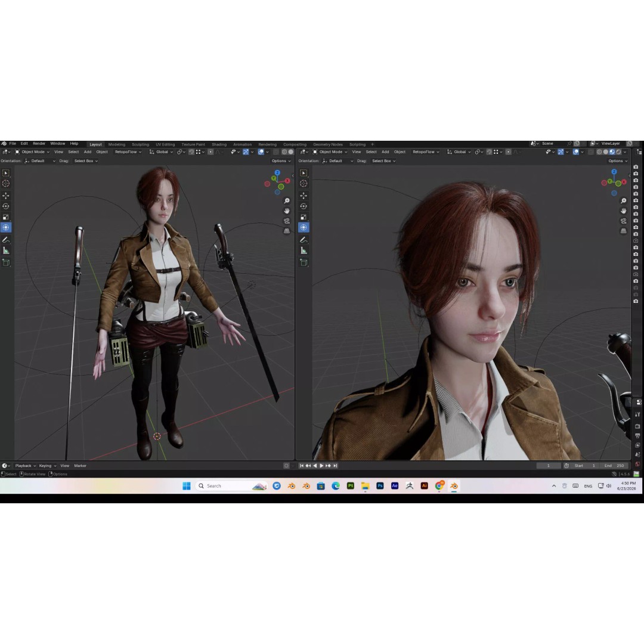
Task: Click the zoom magnifier gizmo in right viewport
Action: pos(624,201)
